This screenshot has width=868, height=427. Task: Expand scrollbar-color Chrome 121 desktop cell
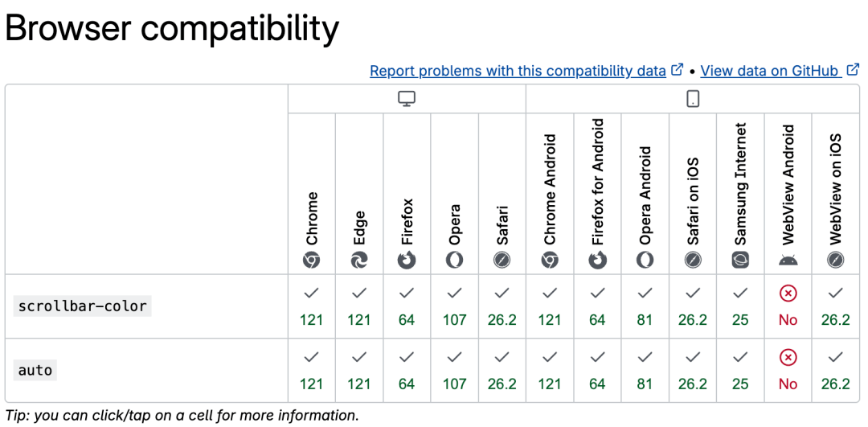311,306
